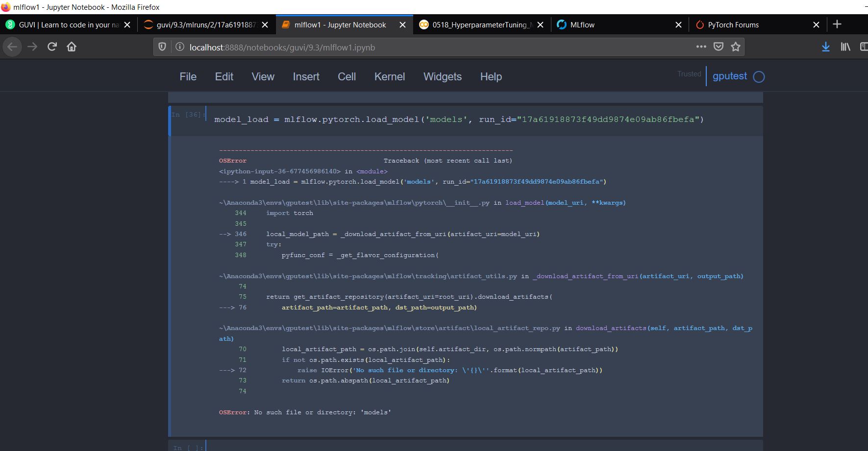Screen dimensions: 868x451
Task: Open page actions three-dot menu
Action: coord(701,47)
